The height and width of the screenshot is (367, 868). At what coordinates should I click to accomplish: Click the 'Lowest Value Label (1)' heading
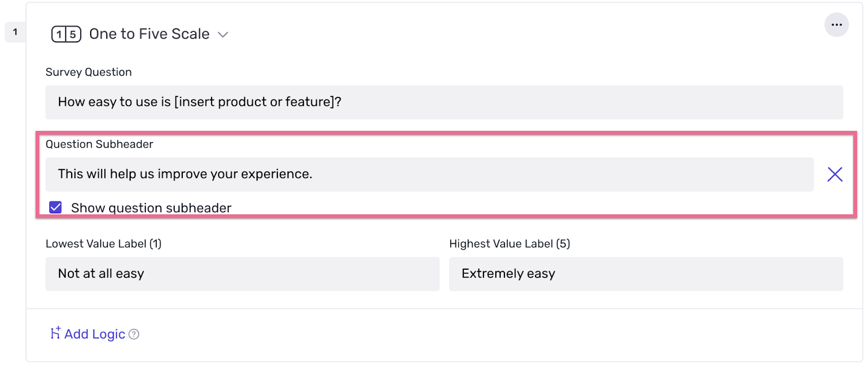pyautogui.click(x=103, y=244)
